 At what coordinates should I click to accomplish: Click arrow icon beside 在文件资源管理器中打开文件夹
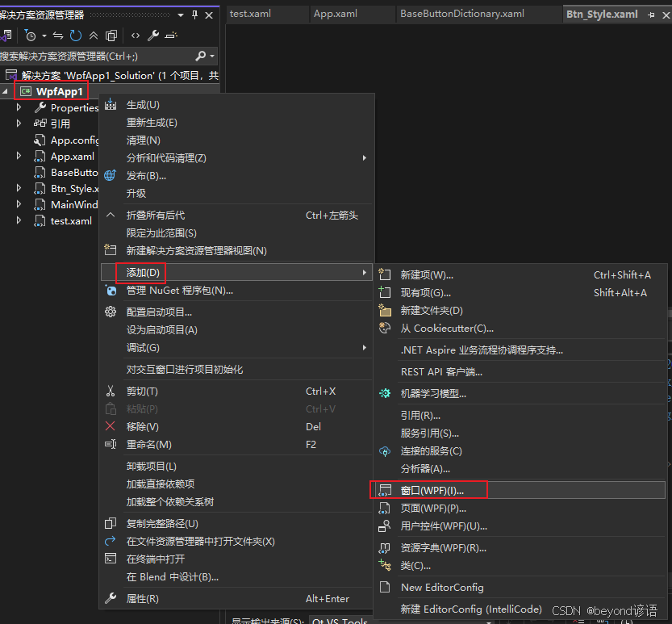[111, 541]
